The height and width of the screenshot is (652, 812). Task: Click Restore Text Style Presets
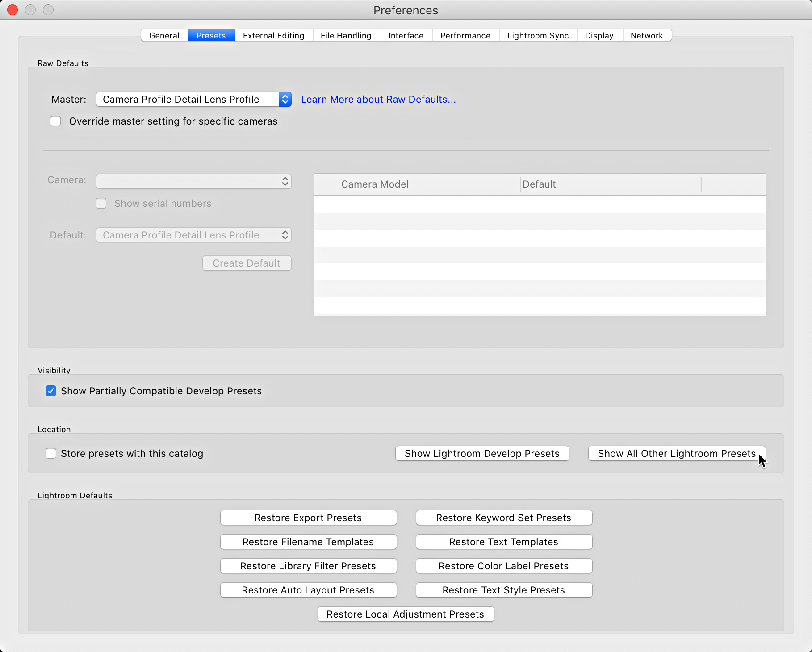(503, 590)
